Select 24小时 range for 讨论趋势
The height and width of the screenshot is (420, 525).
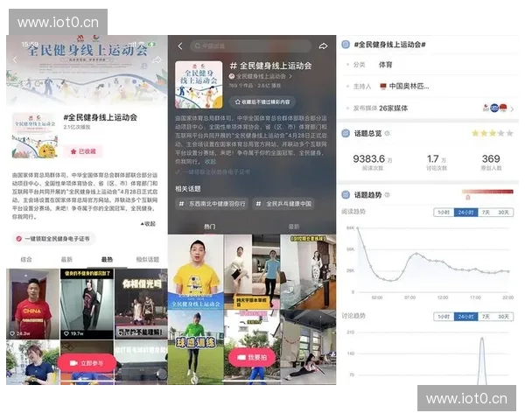[x=465, y=317]
